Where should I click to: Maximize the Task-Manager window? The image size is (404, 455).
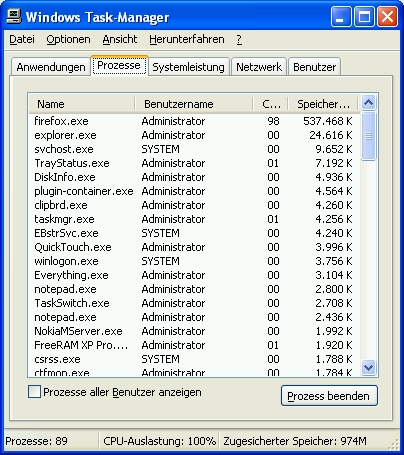364,17
